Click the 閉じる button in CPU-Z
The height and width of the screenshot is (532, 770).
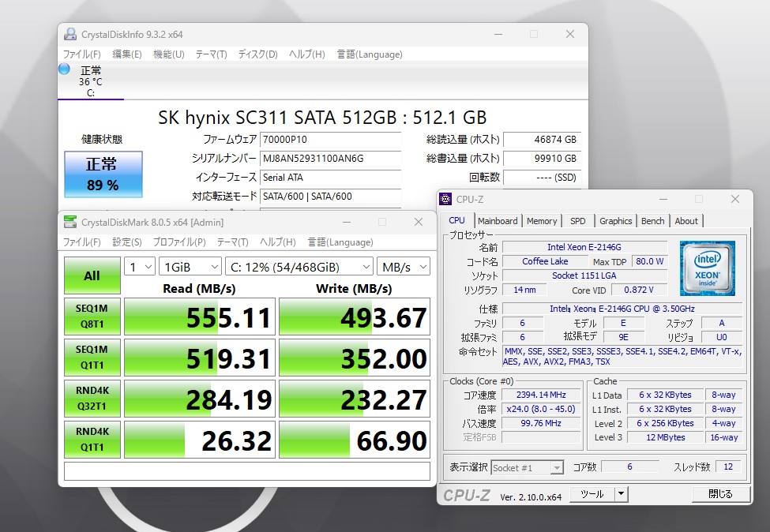pos(720,494)
